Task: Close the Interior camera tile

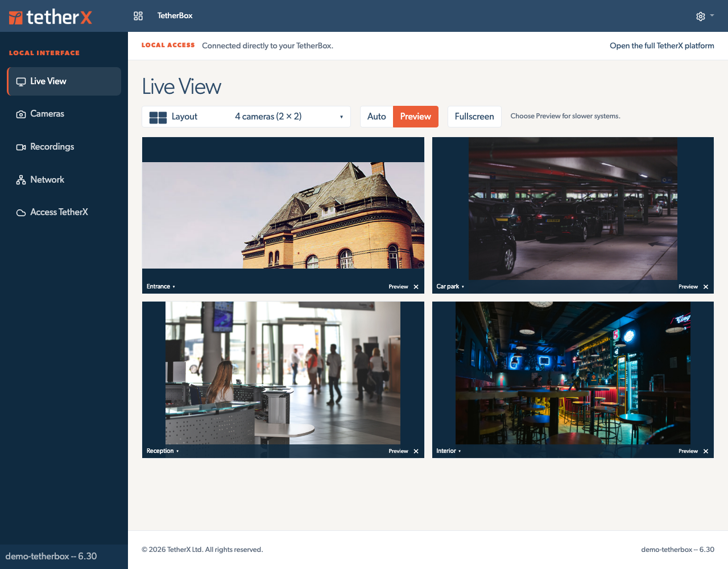Action: (706, 451)
